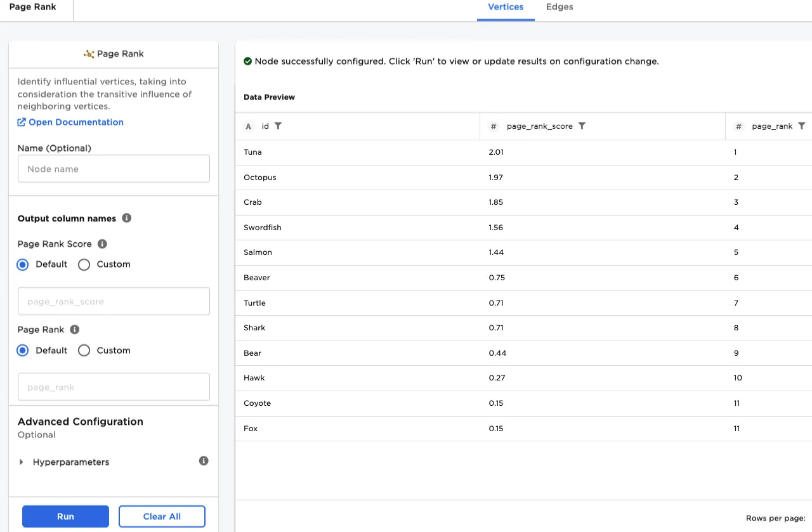Select Default for Page Rank Score
Image resolution: width=812 pixels, height=532 pixels.
23,264
